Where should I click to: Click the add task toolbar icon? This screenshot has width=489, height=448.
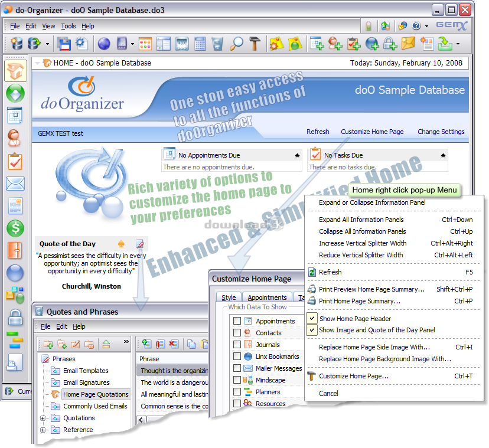(354, 44)
